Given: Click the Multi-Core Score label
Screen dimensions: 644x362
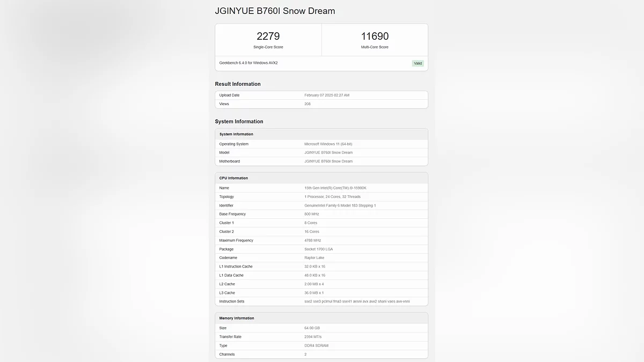Looking at the screenshot, I should point(375,47).
